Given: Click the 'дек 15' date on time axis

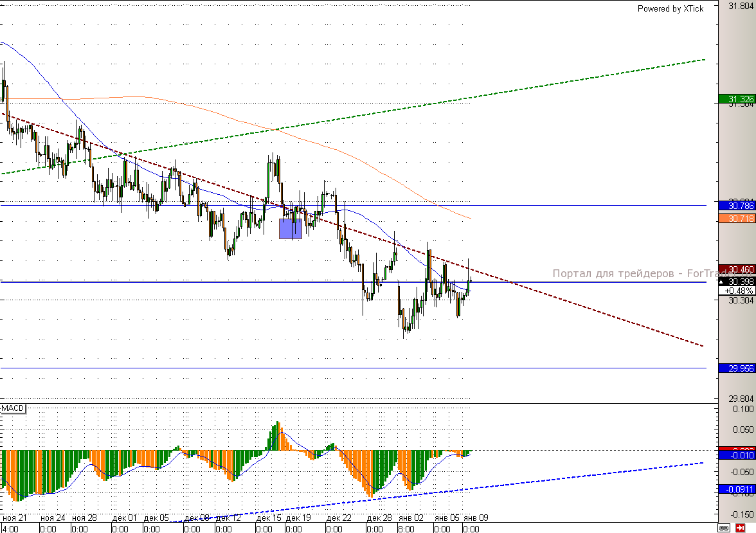Looking at the screenshot, I should (269, 518).
